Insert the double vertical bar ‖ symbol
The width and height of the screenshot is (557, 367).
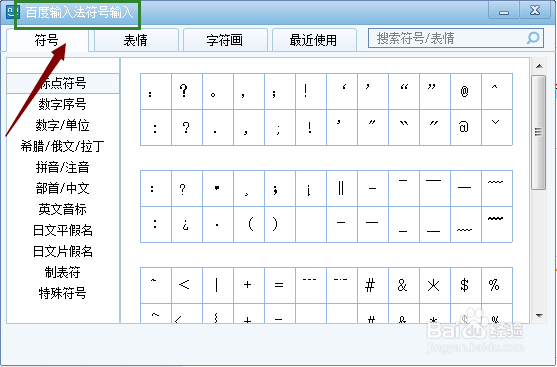pyautogui.click(x=342, y=188)
